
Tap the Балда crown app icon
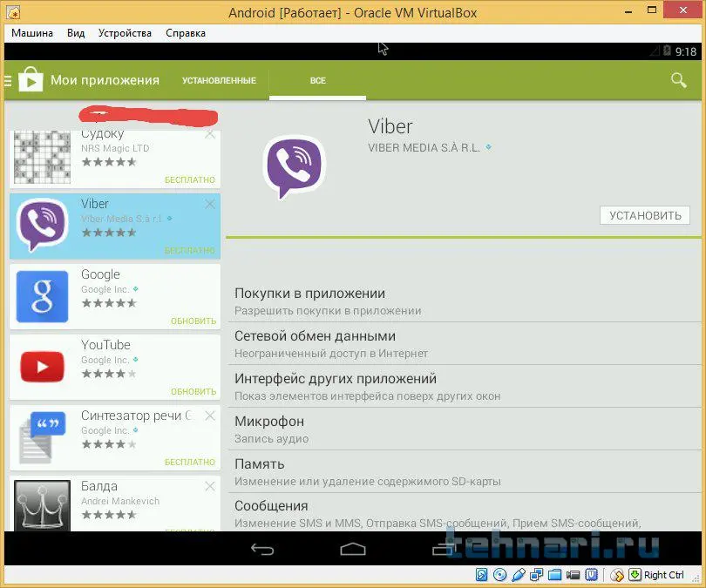click(x=43, y=505)
